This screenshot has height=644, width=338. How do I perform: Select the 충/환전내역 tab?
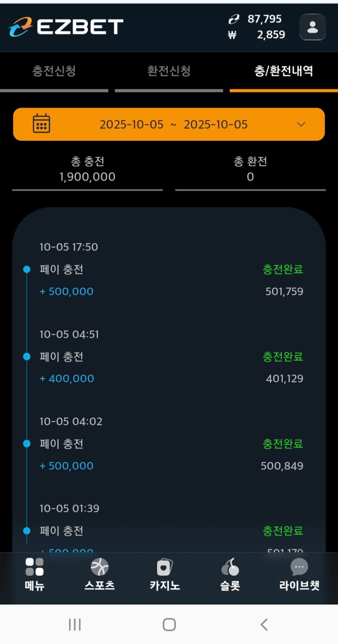[283, 71]
